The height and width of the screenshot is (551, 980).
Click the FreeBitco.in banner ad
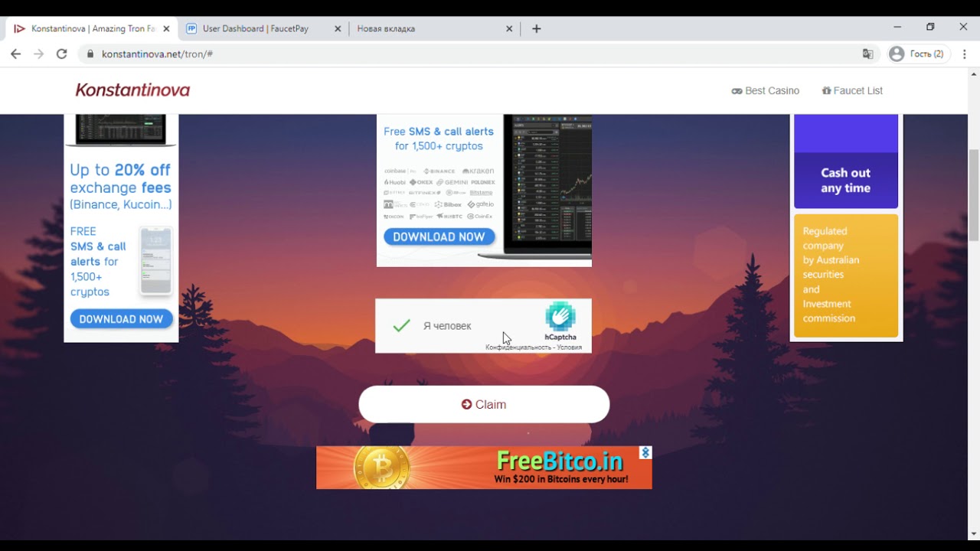pyautogui.click(x=484, y=468)
